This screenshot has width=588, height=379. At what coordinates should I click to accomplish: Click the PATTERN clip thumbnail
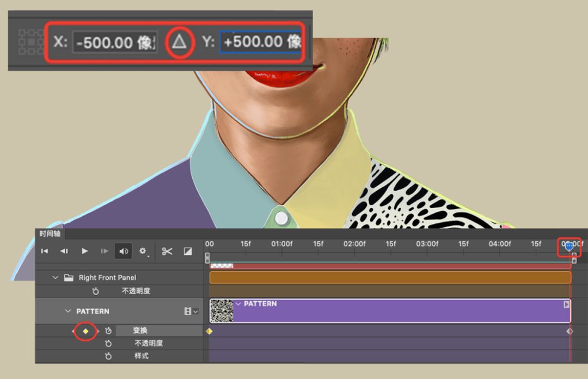point(222,311)
